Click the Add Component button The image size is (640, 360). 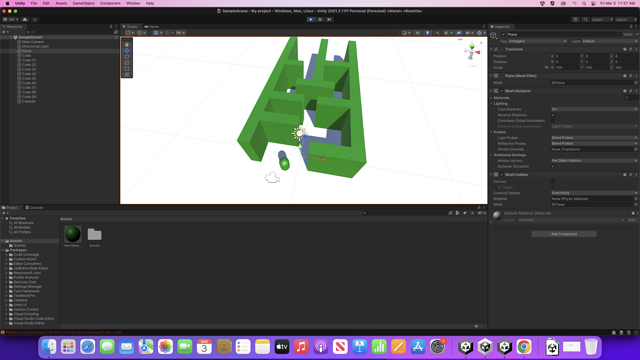click(564, 234)
